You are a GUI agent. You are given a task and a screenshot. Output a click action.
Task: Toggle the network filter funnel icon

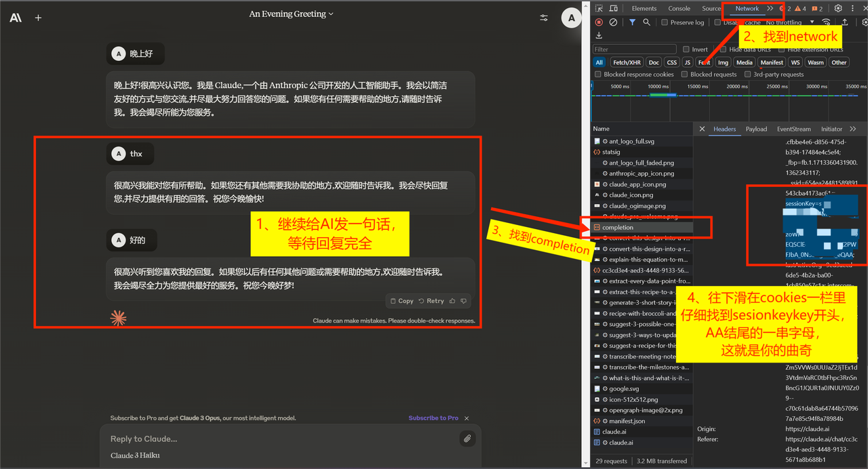[x=632, y=22]
